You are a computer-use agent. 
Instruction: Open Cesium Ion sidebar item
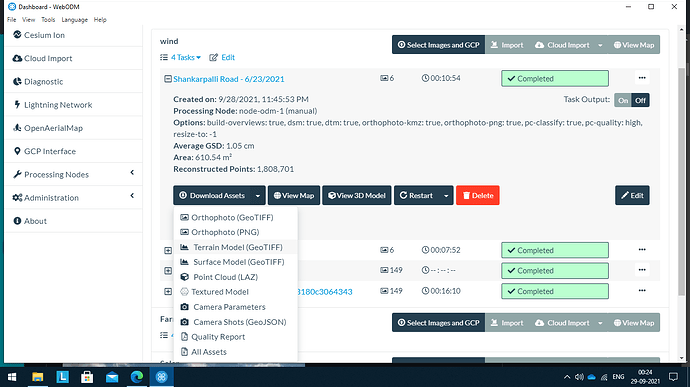[39, 35]
